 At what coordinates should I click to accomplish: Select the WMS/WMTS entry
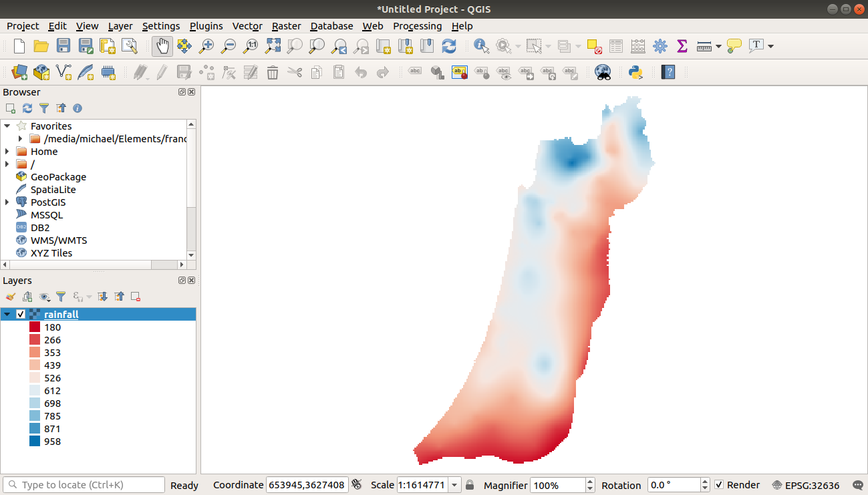pyautogui.click(x=59, y=240)
